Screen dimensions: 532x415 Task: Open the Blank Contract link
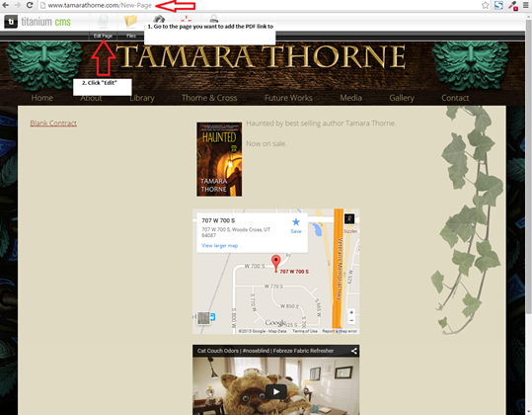tap(53, 123)
